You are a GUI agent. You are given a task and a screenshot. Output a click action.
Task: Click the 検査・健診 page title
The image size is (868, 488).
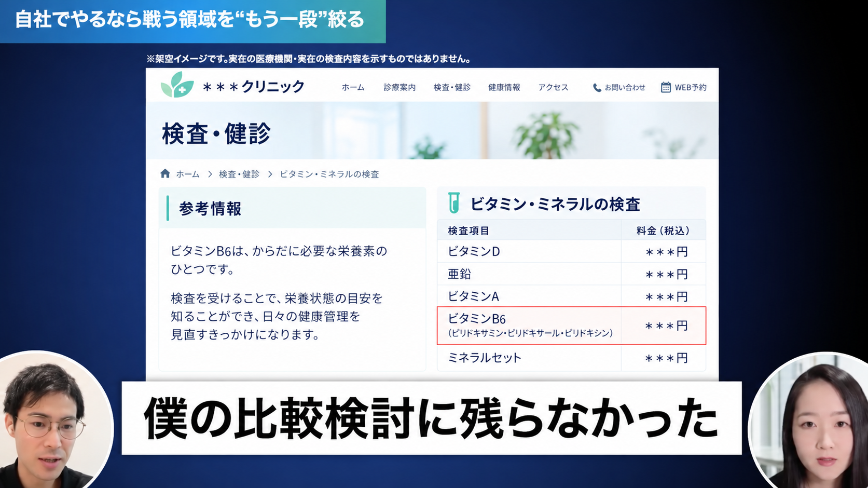(x=216, y=133)
